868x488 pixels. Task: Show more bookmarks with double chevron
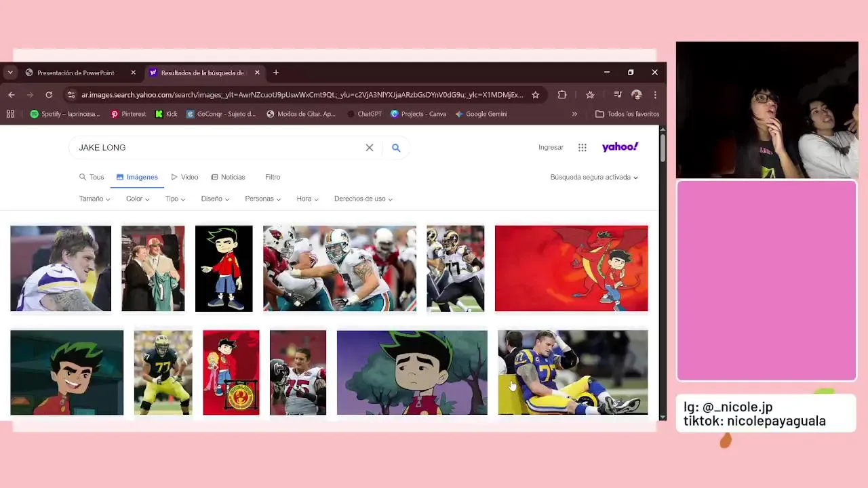574,114
